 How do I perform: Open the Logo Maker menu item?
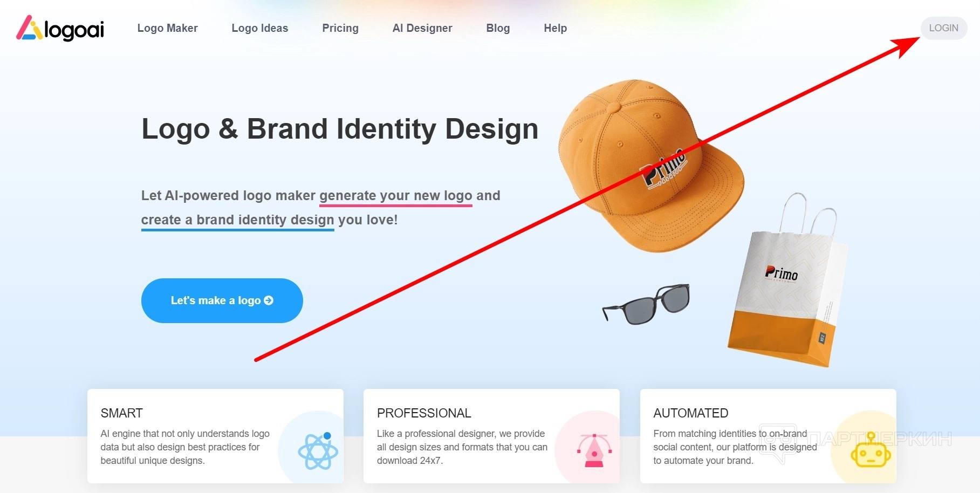click(x=167, y=28)
